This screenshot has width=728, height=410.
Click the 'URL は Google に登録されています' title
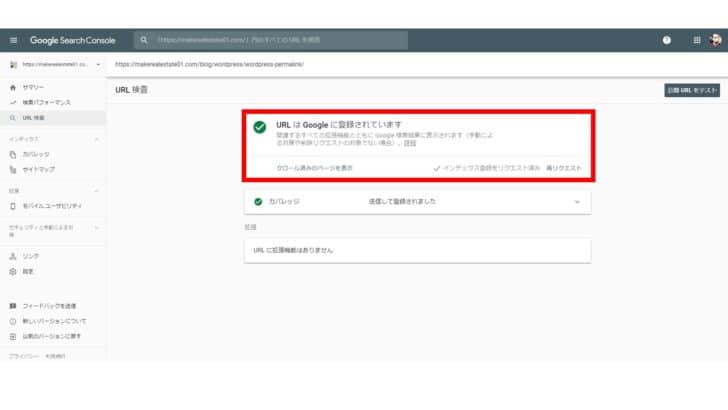click(339, 125)
